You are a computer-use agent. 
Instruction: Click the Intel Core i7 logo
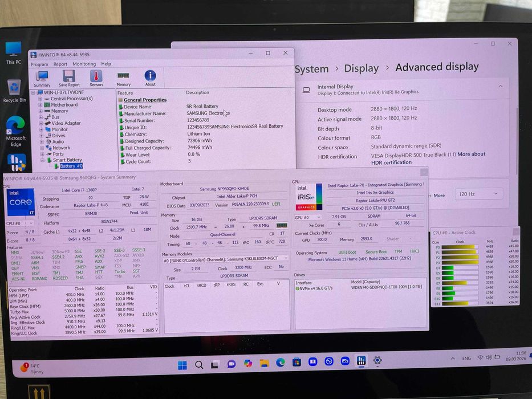(21, 202)
